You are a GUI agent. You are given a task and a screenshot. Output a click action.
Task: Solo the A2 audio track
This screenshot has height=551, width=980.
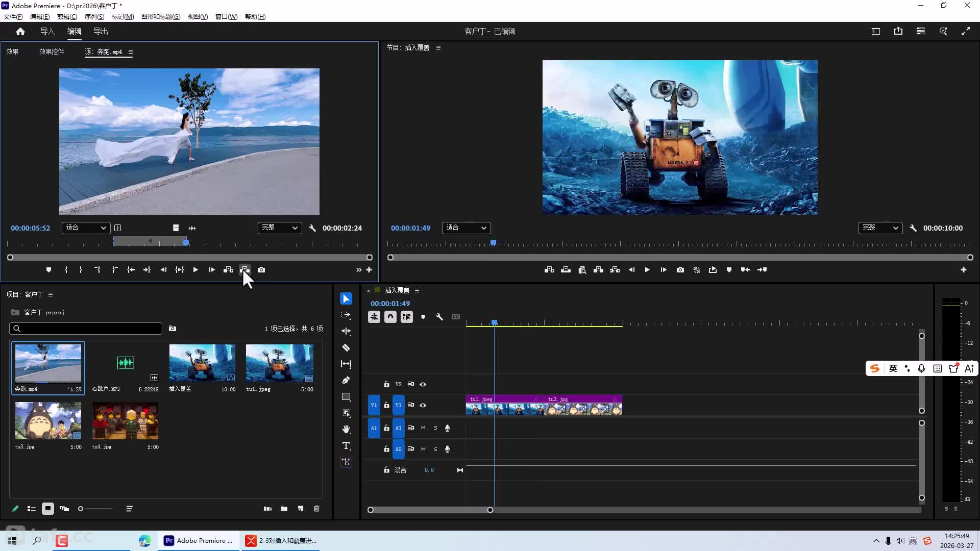pos(435,449)
